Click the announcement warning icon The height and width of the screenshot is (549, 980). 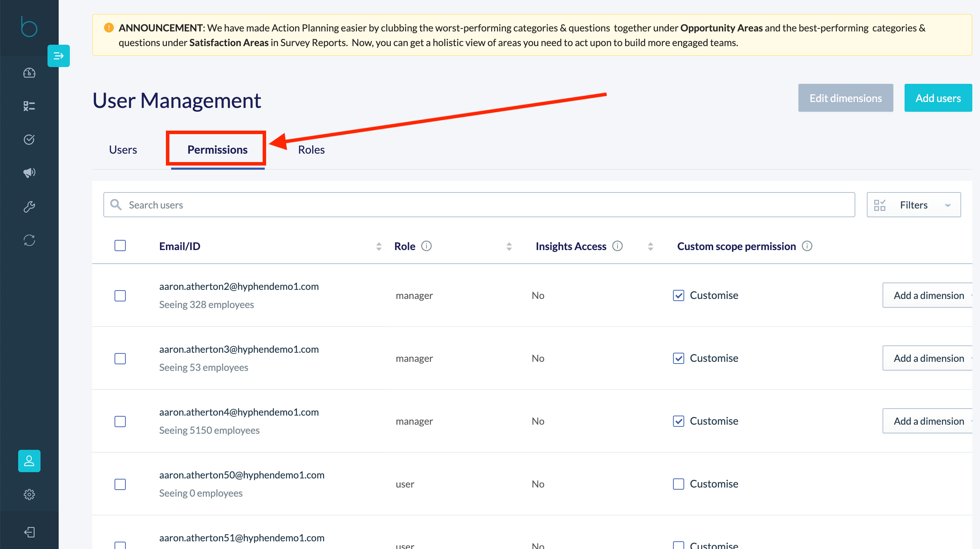[x=109, y=28]
